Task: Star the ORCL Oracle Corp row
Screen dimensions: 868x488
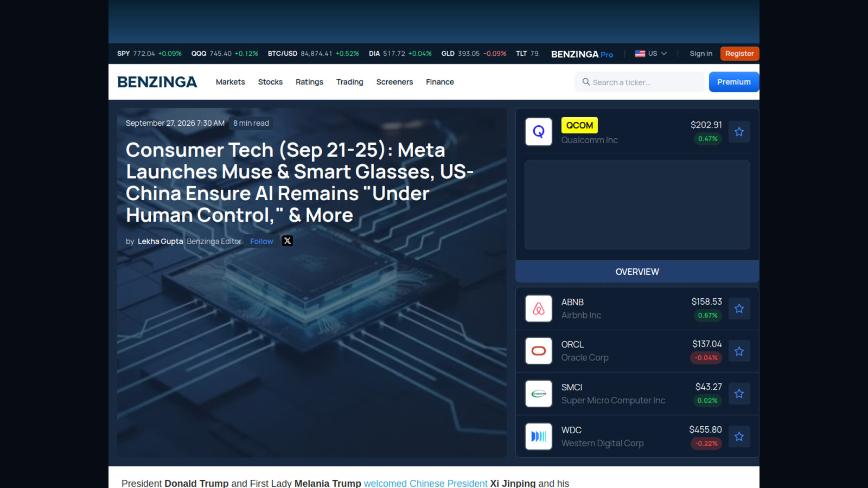Action: 739,351
